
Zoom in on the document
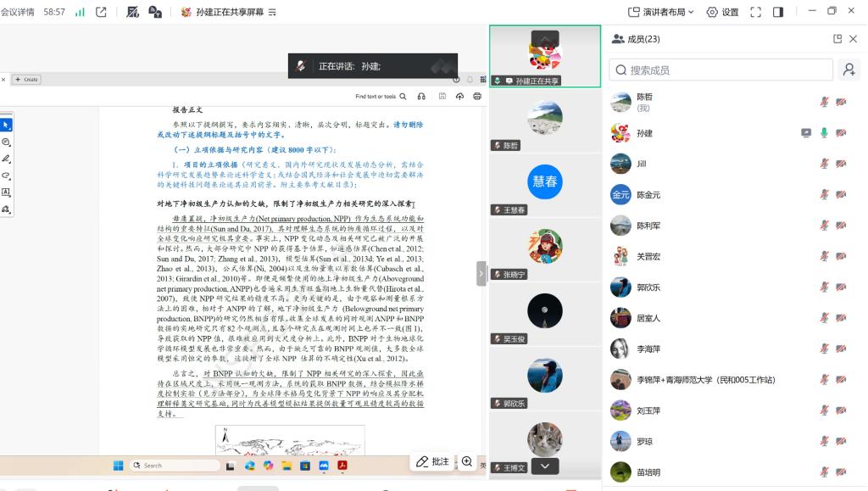pos(466,463)
